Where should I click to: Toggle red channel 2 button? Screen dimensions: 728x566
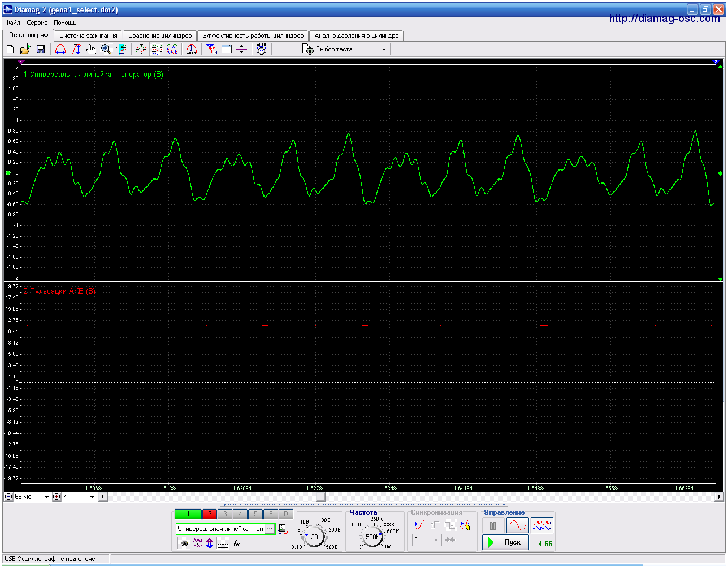[x=210, y=514]
